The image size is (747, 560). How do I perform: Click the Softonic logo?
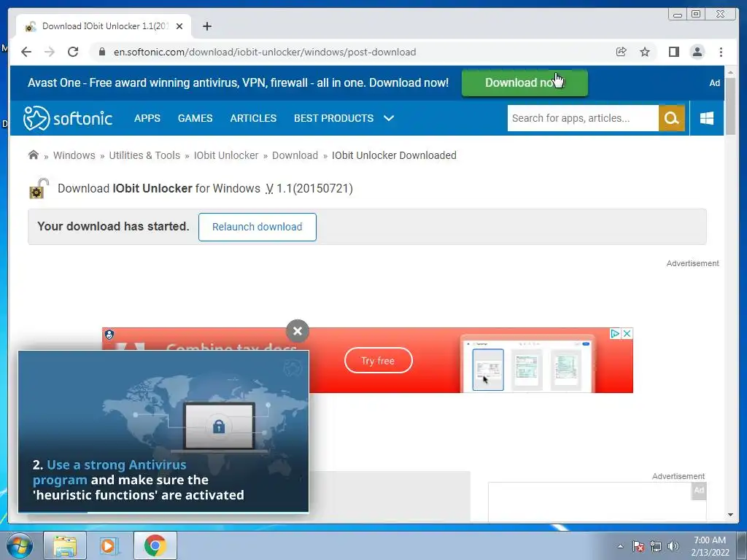point(68,118)
